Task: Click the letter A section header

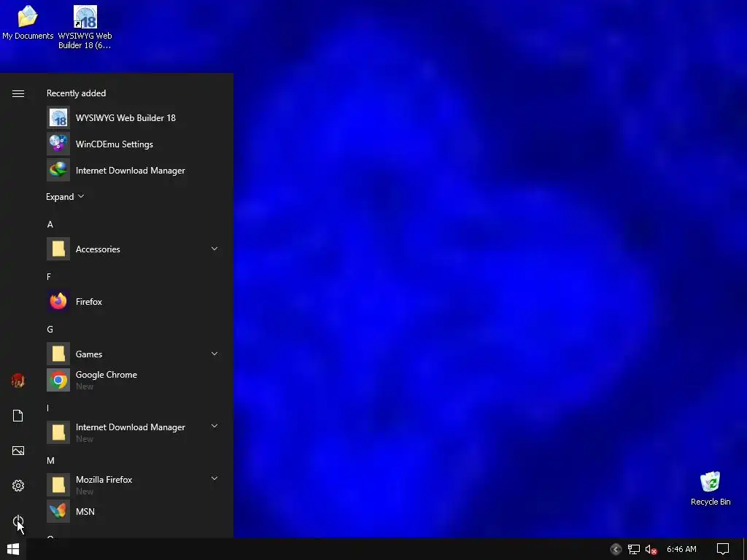Action: [50, 225]
